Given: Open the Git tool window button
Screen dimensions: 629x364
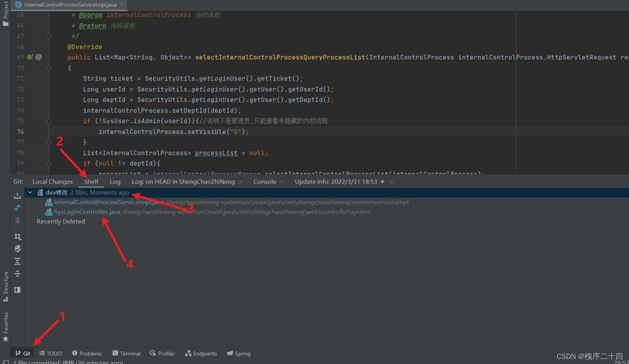Looking at the screenshot, I should (x=23, y=354).
